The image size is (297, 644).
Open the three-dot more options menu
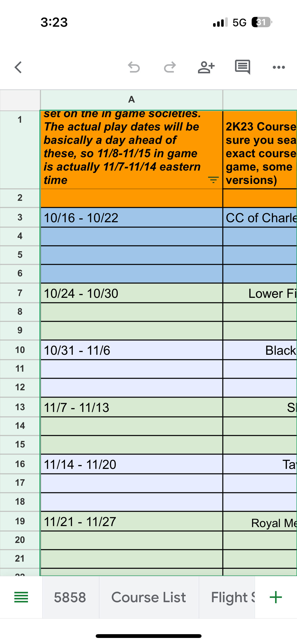279,67
